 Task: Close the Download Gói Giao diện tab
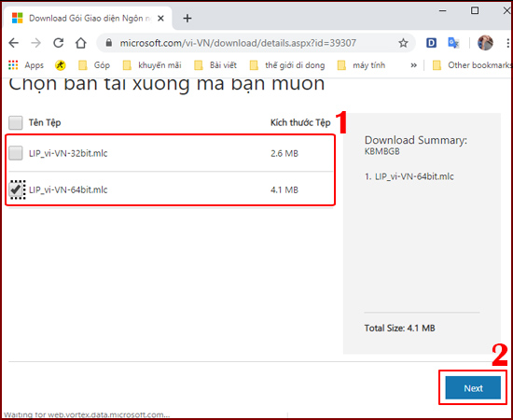pos(160,19)
